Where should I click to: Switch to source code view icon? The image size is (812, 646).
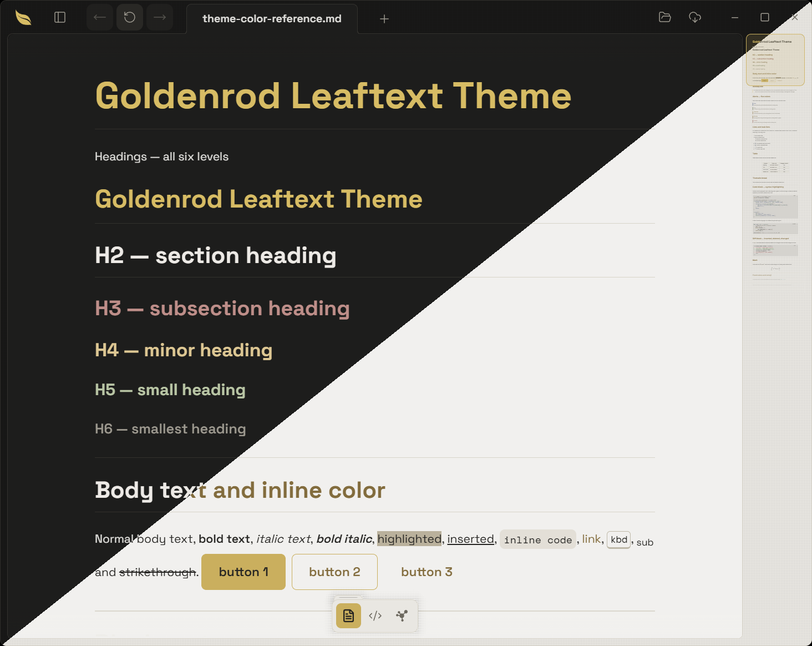coord(375,615)
